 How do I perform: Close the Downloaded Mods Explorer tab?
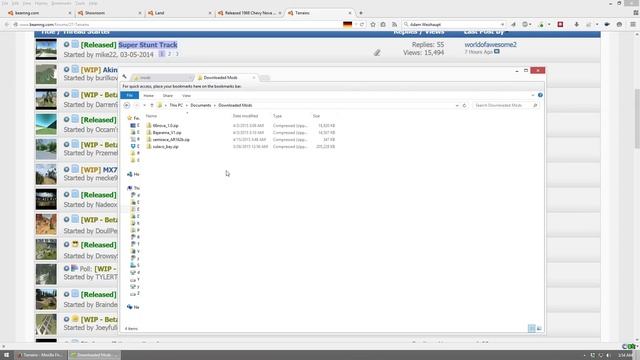click(254, 78)
